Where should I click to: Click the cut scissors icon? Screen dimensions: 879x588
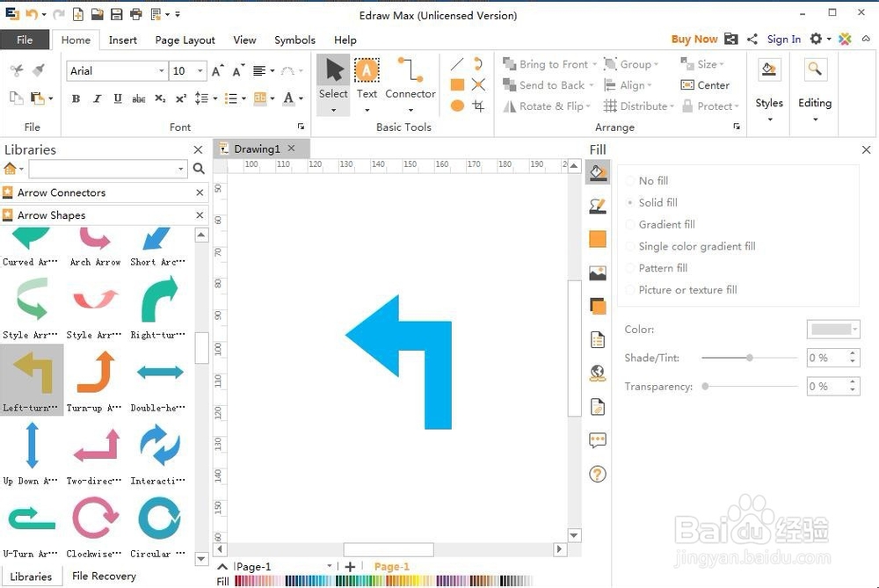(17, 70)
